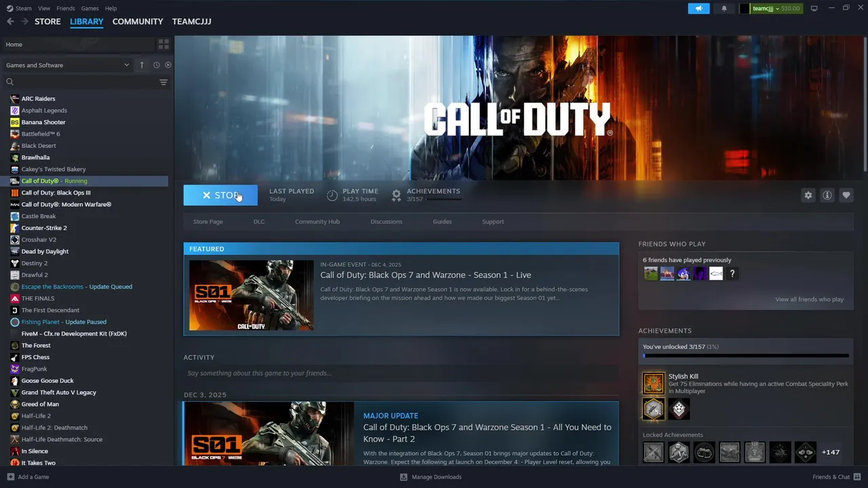Click the recent activity clock filter icon
The image size is (868, 488).
click(156, 65)
